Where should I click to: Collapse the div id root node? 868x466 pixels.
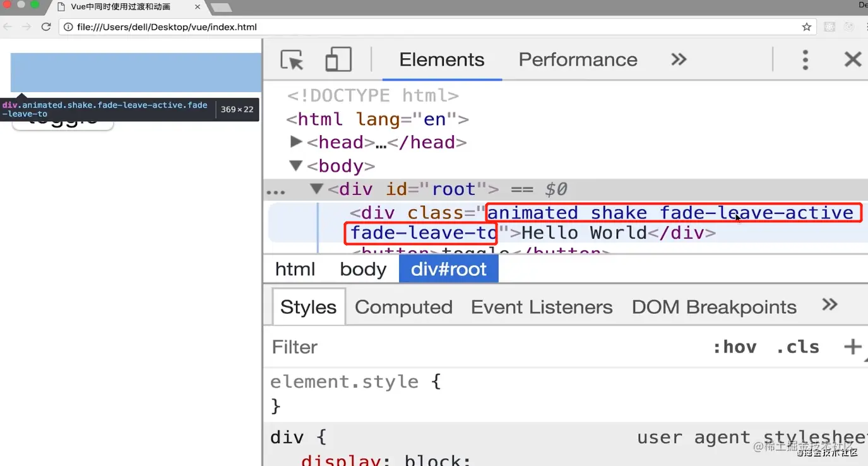pyautogui.click(x=317, y=189)
